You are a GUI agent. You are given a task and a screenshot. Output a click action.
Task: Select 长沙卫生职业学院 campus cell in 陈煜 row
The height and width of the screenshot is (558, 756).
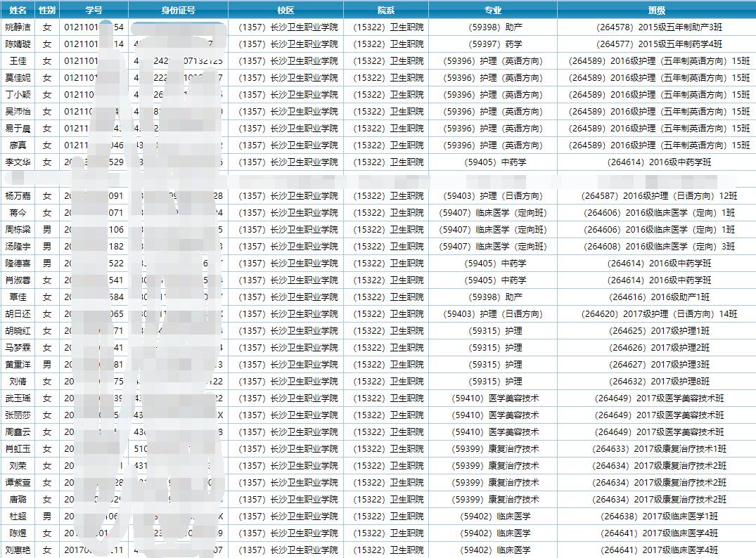[286, 533]
